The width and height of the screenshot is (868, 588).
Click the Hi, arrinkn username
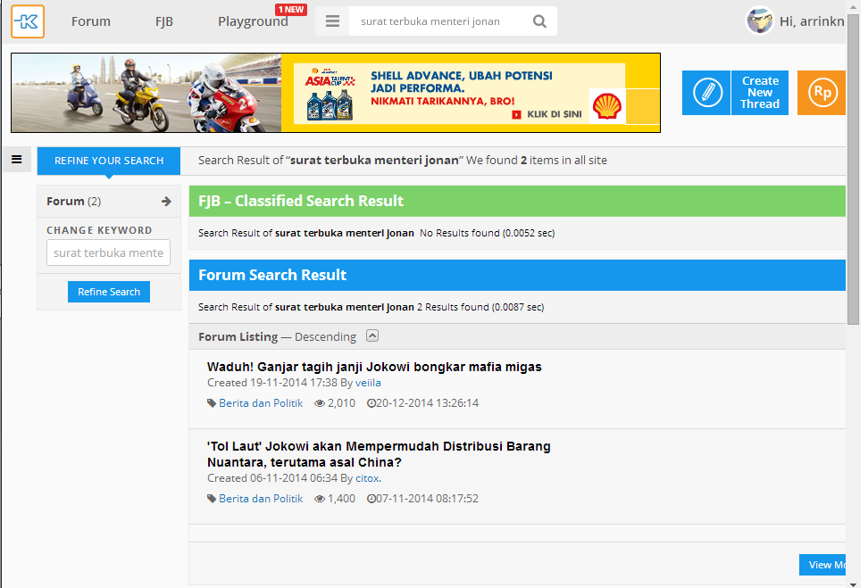pos(812,21)
